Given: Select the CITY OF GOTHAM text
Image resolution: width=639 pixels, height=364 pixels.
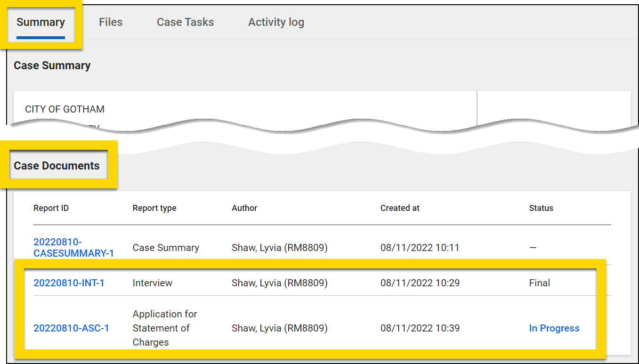Looking at the screenshot, I should tap(65, 109).
